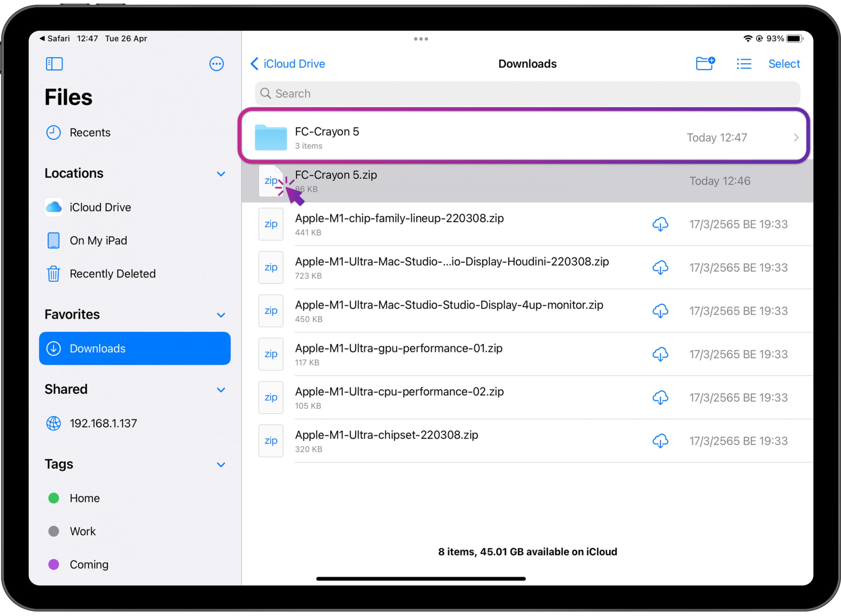Tap the Select button
This screenshot has height=616, width=841.
point(784,64)
